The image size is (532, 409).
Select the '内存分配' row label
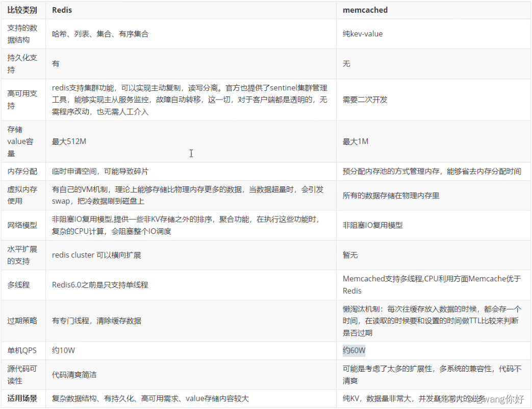[22, 171]
